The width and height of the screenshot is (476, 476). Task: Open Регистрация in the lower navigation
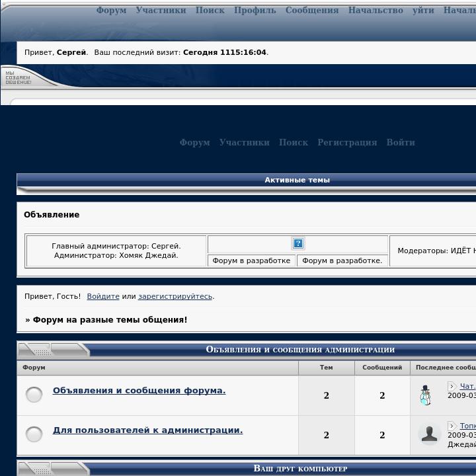(x=347, y=142)
